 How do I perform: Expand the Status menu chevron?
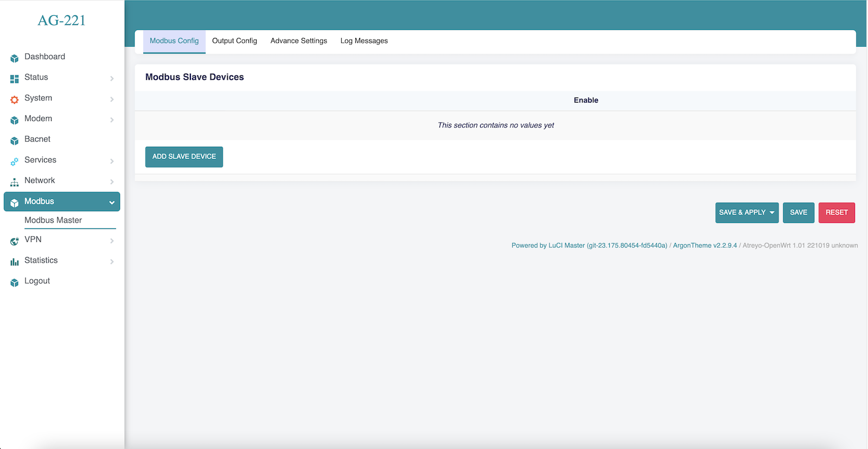pyautogui.click(x=112, y=79)
